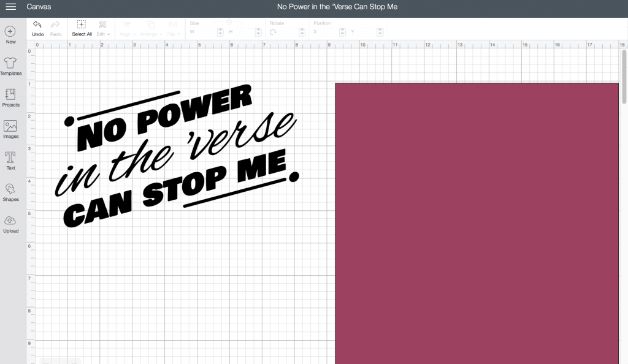Viewport: 628px width, 364px height.
Task: Click the X position stepper arrows
Action: click(342, 32)
